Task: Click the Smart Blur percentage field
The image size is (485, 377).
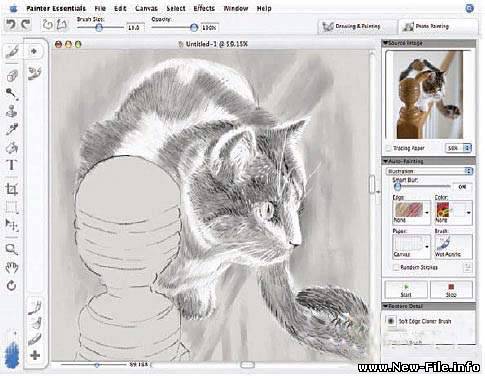Action: [462, 187]
